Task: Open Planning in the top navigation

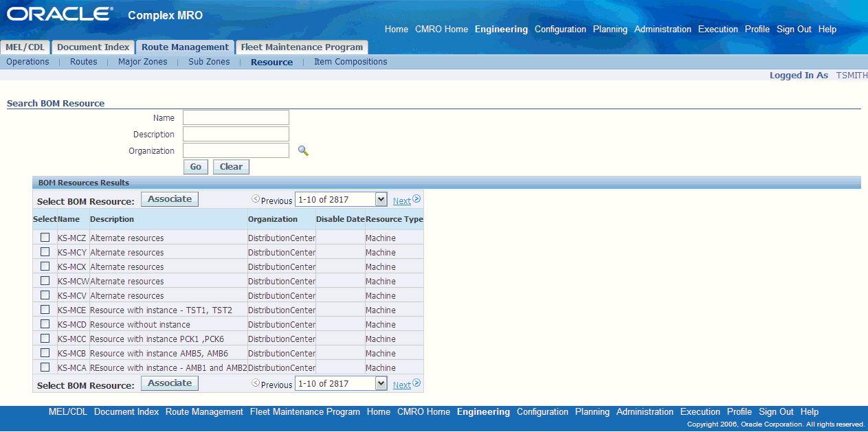Action: click(610, 30)
